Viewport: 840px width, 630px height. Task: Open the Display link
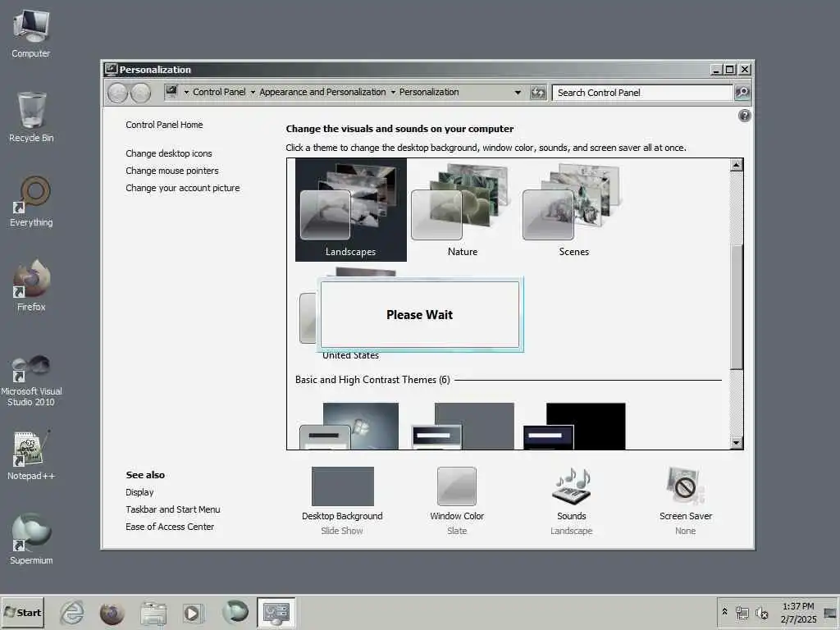pos(139,492)
